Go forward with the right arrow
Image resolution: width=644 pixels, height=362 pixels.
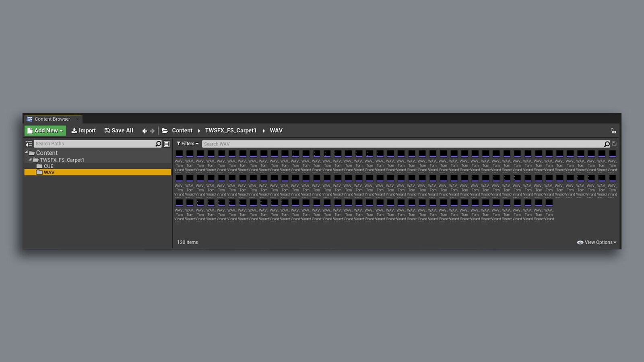tap(152, 131)
